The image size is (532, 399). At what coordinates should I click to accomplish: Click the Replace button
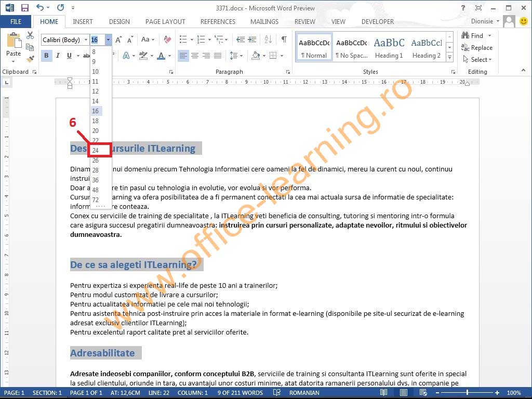(x=477, y=48)
